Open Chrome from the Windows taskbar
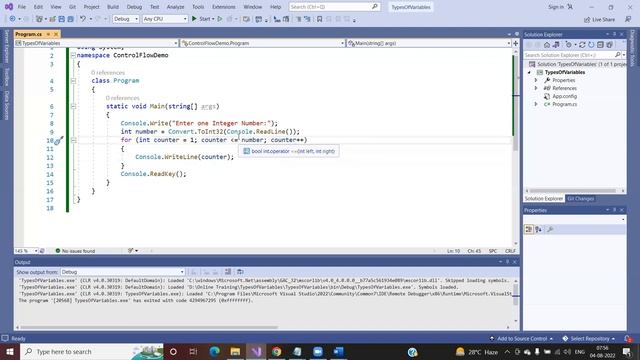The image size is (640, 360). [276, 351]
